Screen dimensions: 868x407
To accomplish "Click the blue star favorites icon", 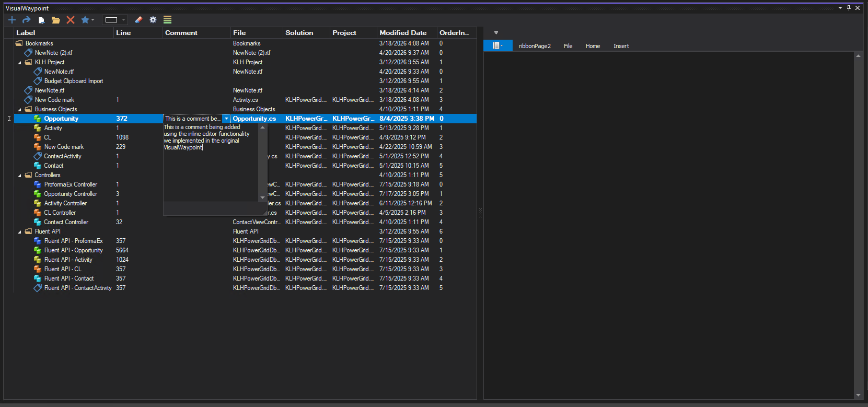I will (85, 20).
